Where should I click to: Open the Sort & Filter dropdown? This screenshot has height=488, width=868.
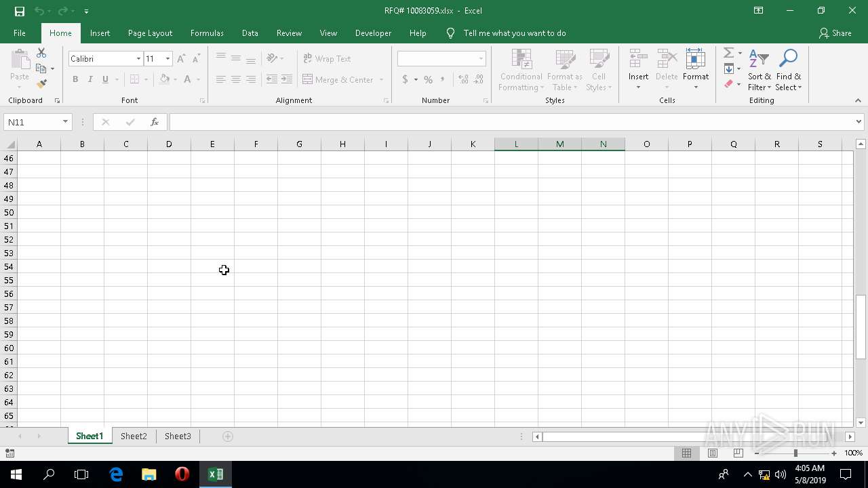[759, 70]
